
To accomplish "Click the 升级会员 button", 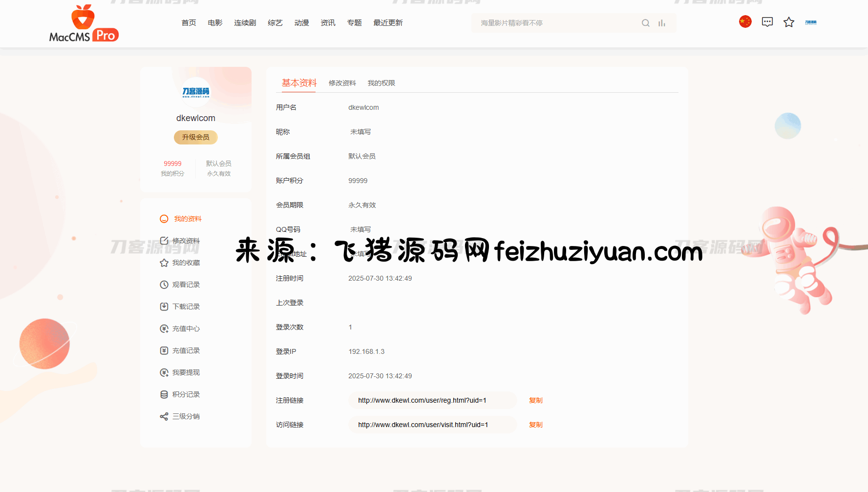I will coord(195,137).
